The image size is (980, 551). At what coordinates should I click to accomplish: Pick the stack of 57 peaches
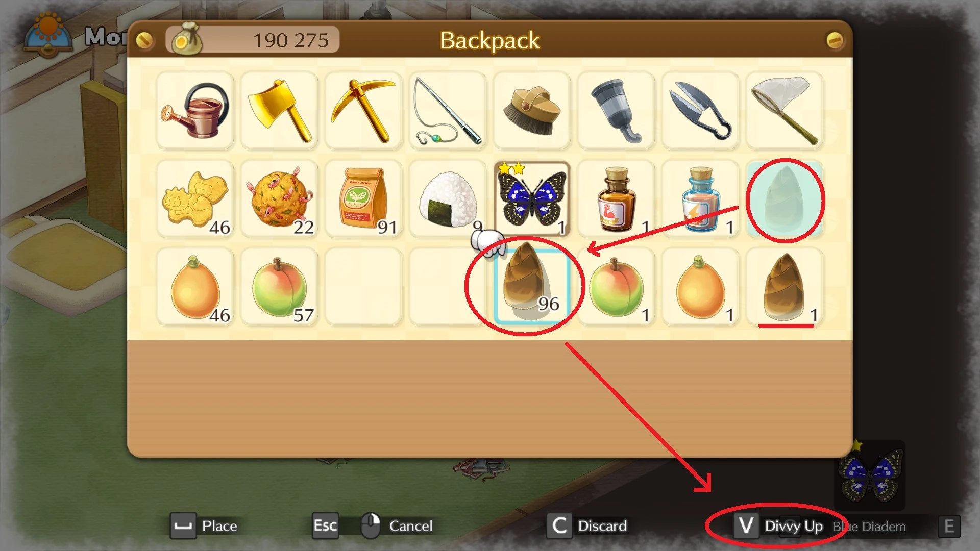(x=279, y=287)
